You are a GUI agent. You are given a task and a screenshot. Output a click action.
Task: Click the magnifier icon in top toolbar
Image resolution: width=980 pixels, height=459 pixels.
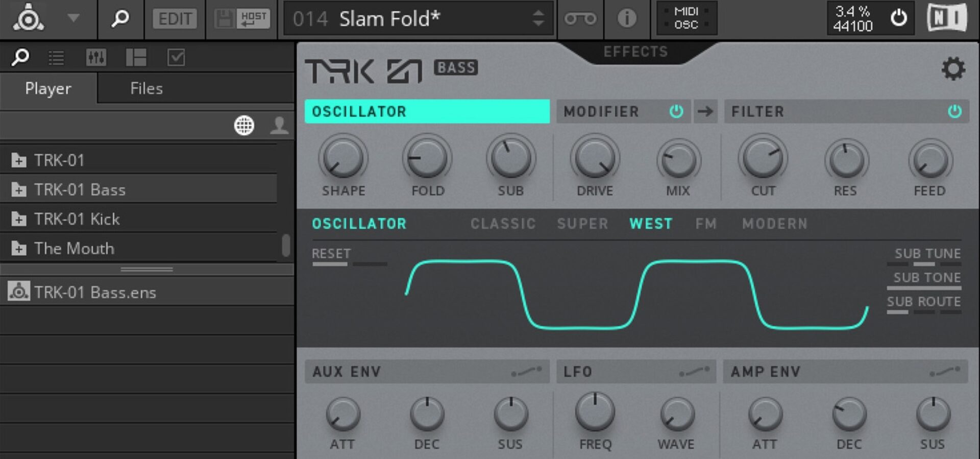tap(120, 18)
